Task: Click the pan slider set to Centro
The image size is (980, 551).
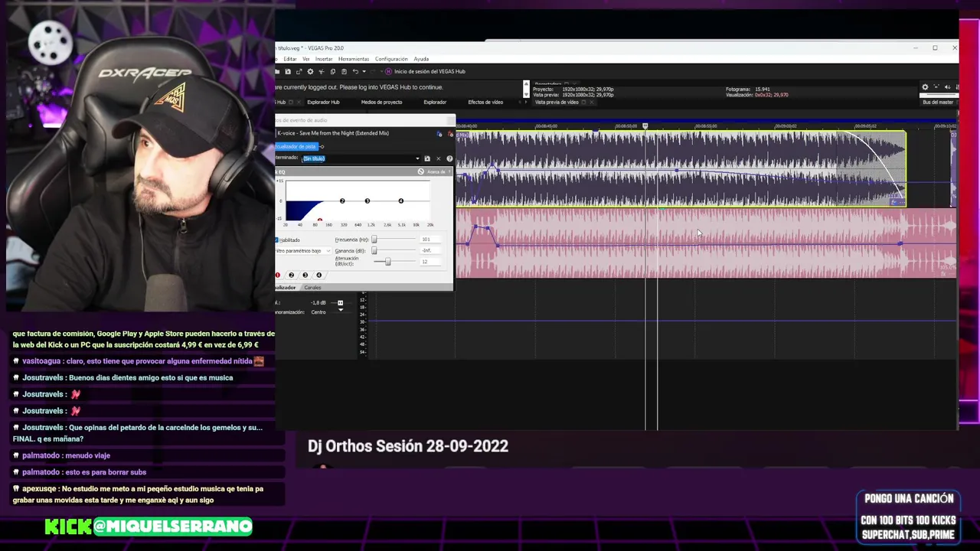Action: [x=340, y=311]
